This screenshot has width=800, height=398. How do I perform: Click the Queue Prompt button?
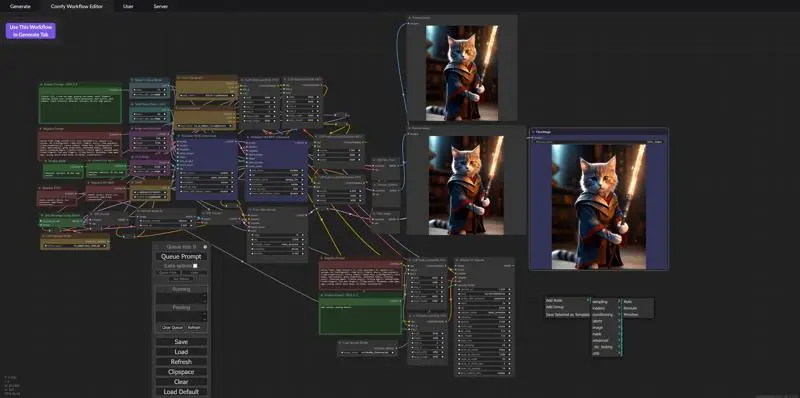(181, 257)
